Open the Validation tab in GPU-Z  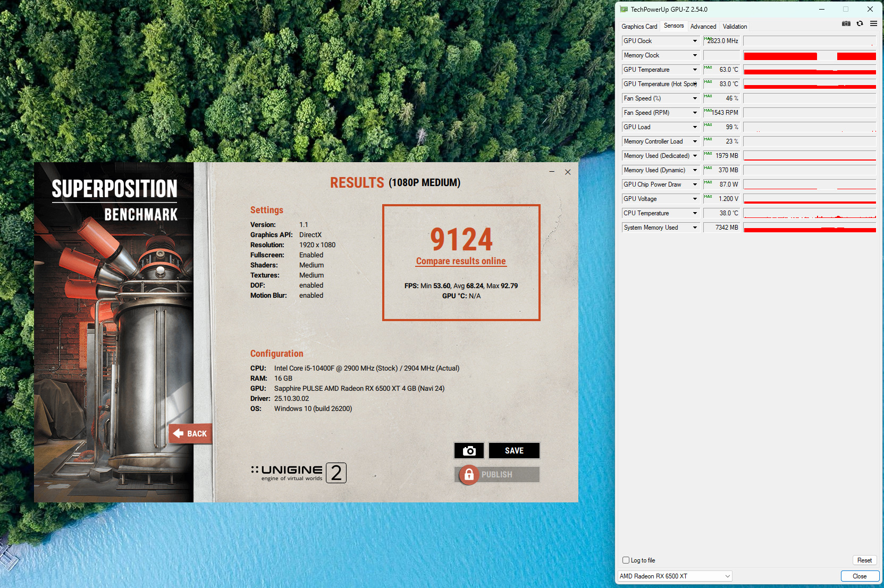click(x=735, y=27)
